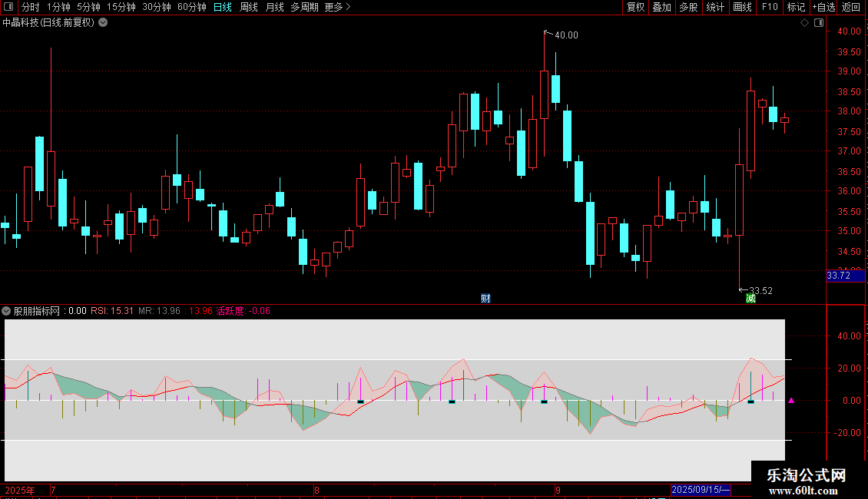Switch to 分时 intraday chart

pyautogui.click(x=30, y=7)
